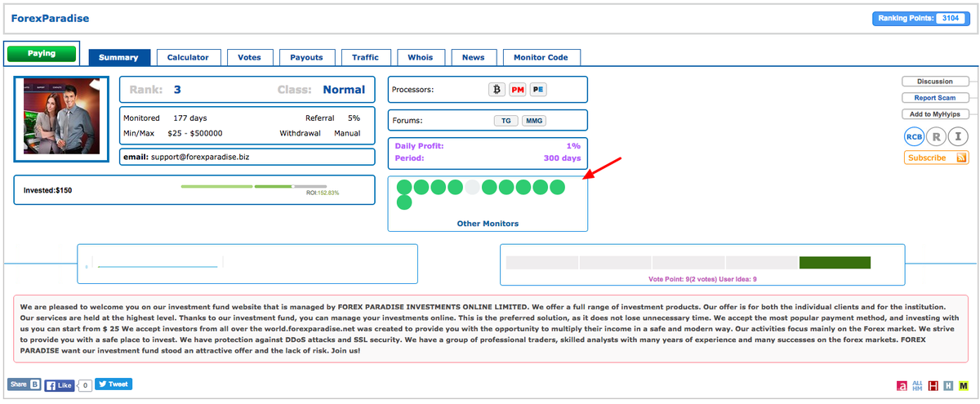
Task: Click the ForexParadise title link
Action: click(50, 18)
